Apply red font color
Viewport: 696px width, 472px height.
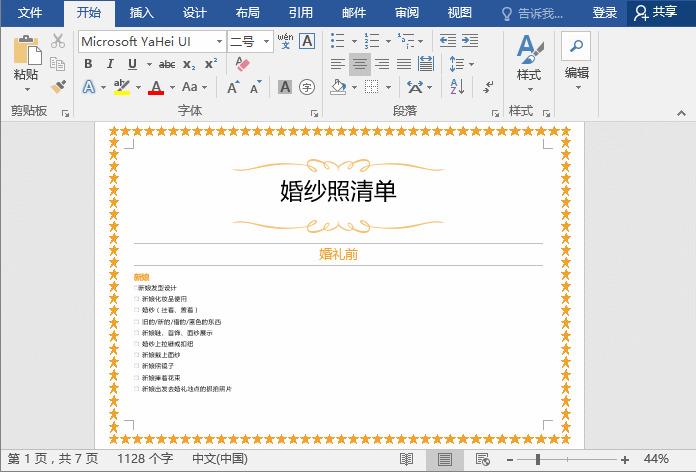click(156, 87)
